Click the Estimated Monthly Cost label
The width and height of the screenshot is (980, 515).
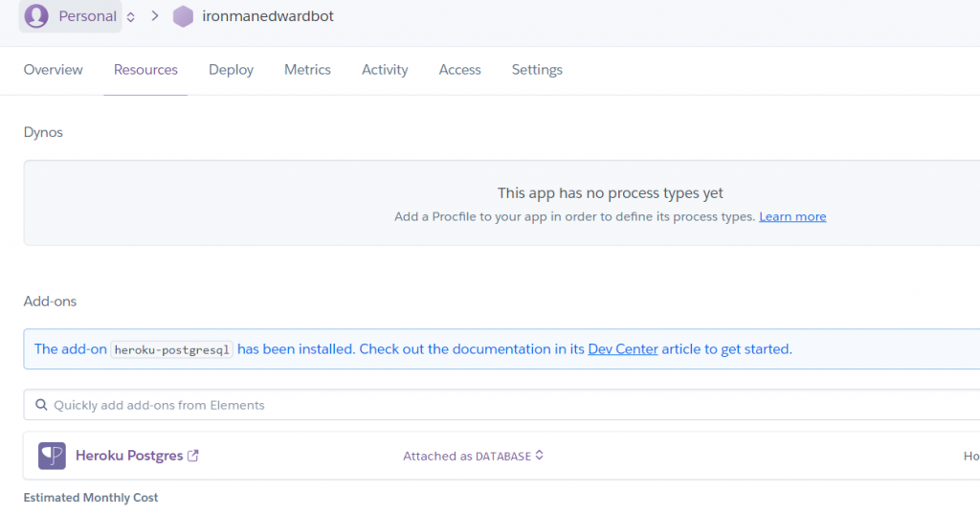coord(91,498)
